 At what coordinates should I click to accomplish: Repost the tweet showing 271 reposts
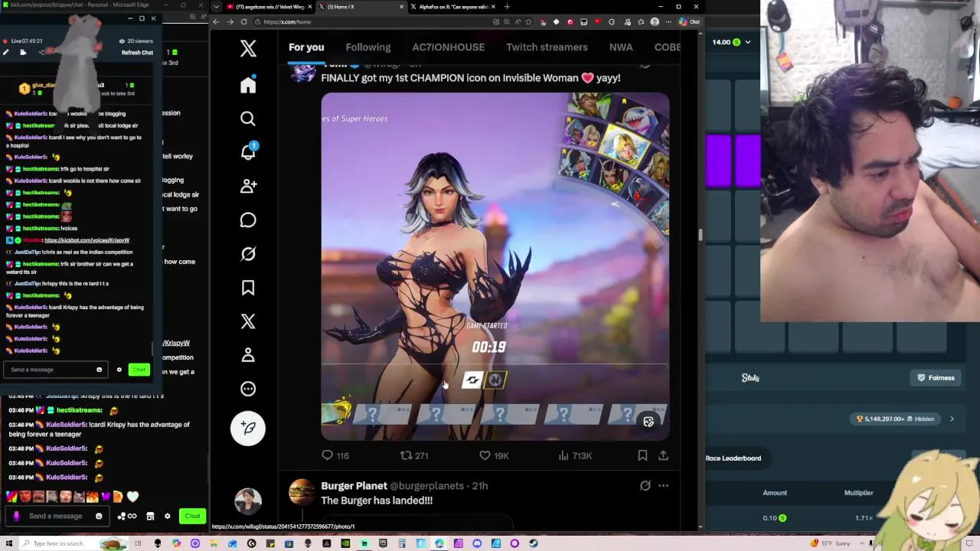tap(414, 455)
